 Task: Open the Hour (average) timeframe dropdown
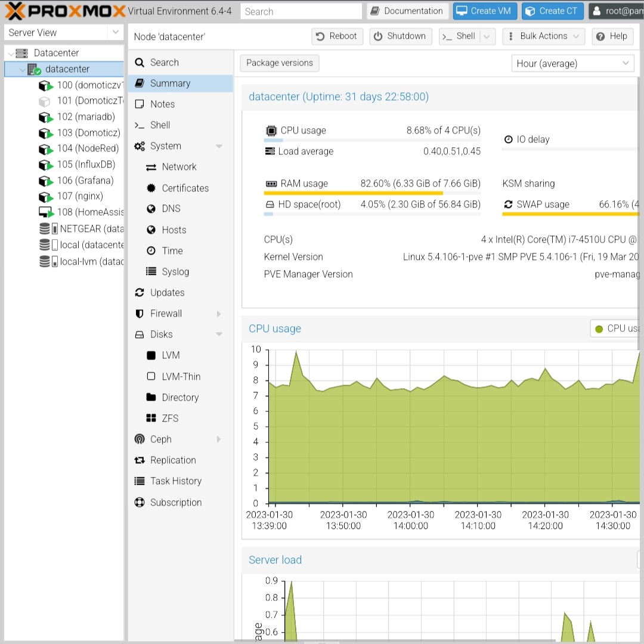(572, 63)
